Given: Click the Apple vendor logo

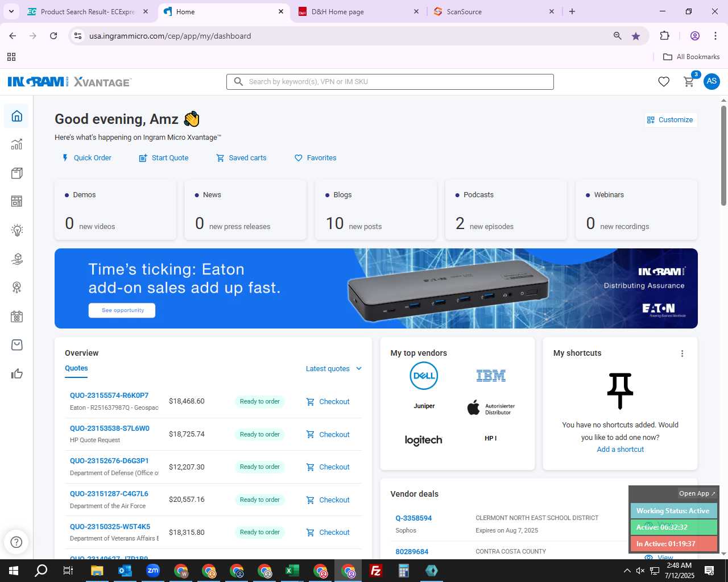Looking at the screenshot, I should [491, 408].
